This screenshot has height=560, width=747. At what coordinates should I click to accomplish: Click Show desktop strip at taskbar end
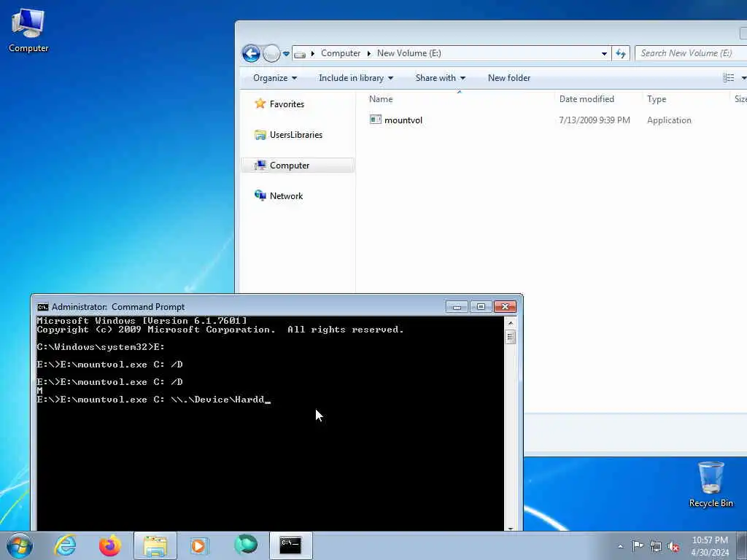pyautogui.click(x=742, y=546)
